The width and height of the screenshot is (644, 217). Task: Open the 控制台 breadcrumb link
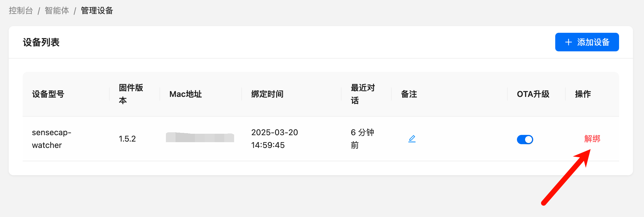pyautogui.click(x=21, y=11)
